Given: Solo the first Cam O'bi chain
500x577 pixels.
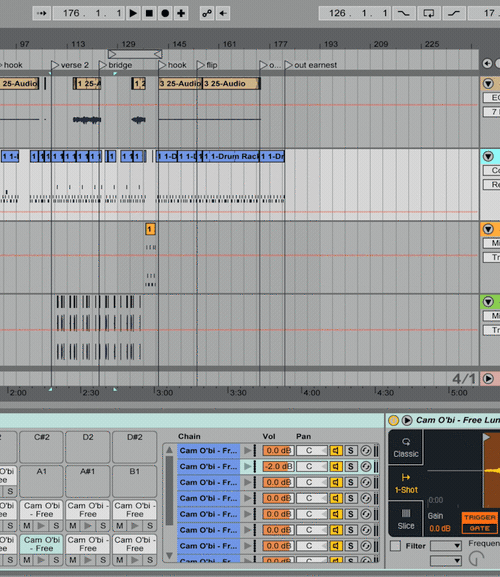Looking at the screenshot, I should point(351,450).
